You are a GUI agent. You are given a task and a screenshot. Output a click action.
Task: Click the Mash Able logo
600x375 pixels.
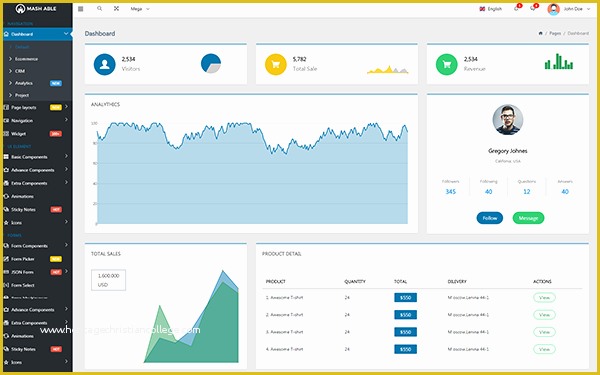(36, 8)
